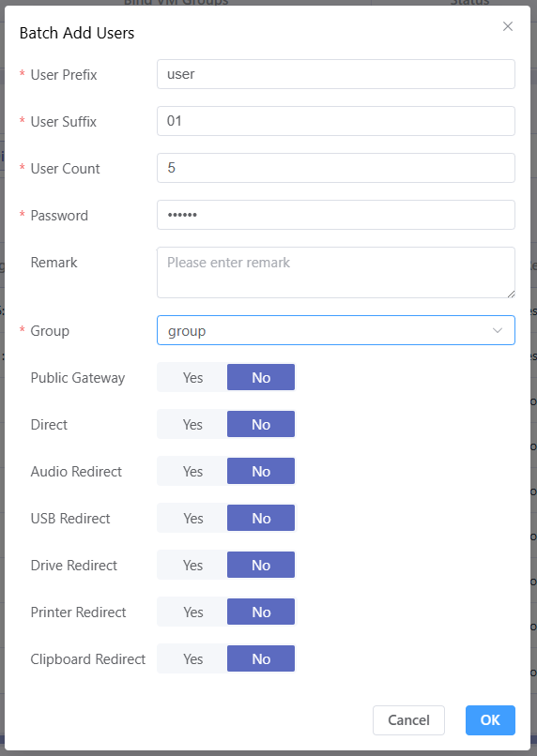Enable Printer Redirect with Yes

[x=192, y=612]
